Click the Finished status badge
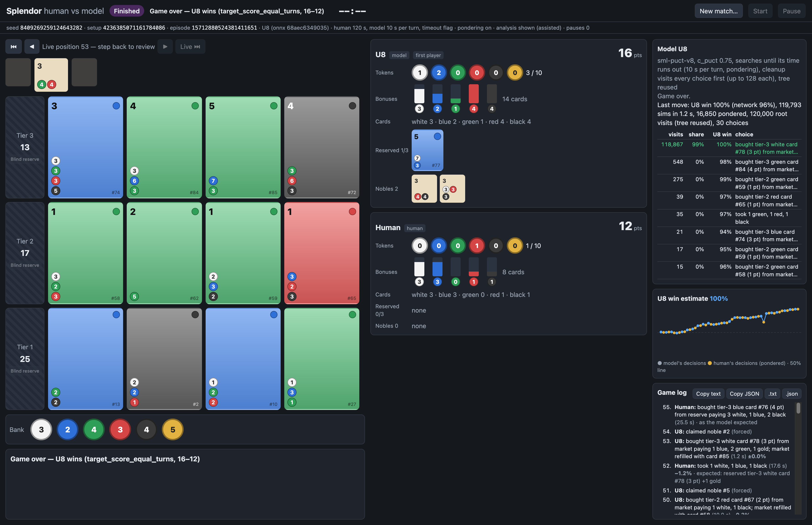The height and width of the screenshot is (525, 812). [x=126, y=11]
